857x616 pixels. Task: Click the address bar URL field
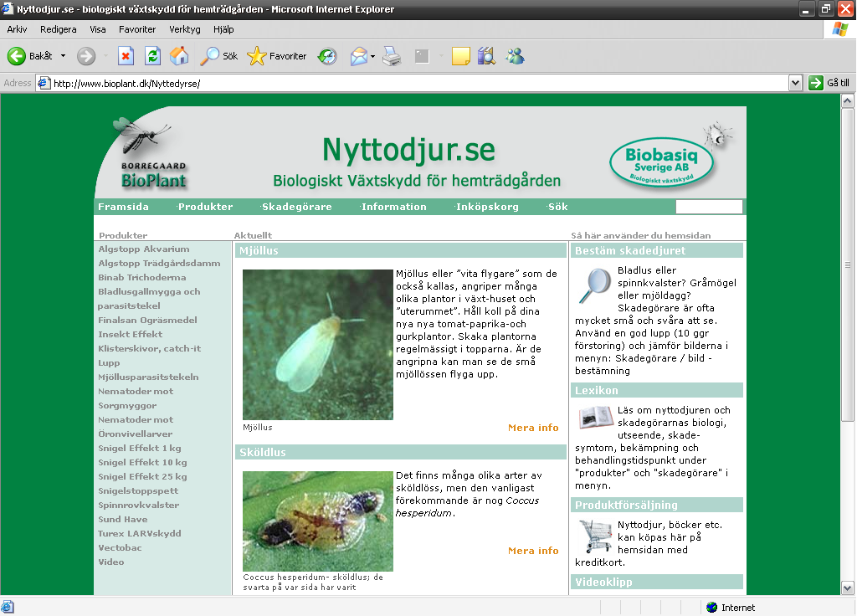(413, 83)
